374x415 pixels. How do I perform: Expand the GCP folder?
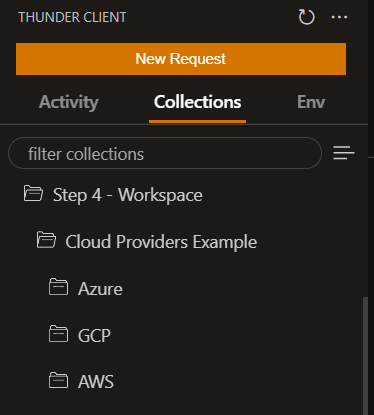[94, 335]
